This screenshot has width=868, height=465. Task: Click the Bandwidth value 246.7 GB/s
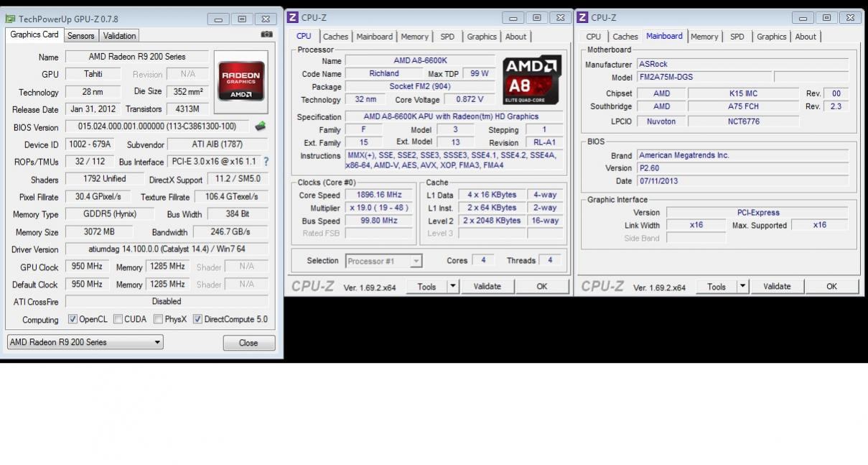pos(230,232)
